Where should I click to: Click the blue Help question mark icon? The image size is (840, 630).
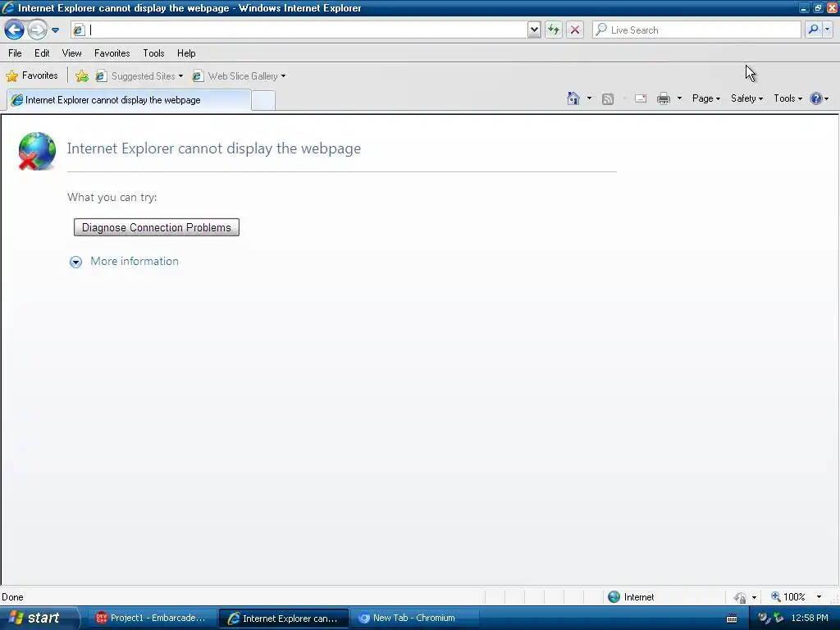[x=816, y=98]
